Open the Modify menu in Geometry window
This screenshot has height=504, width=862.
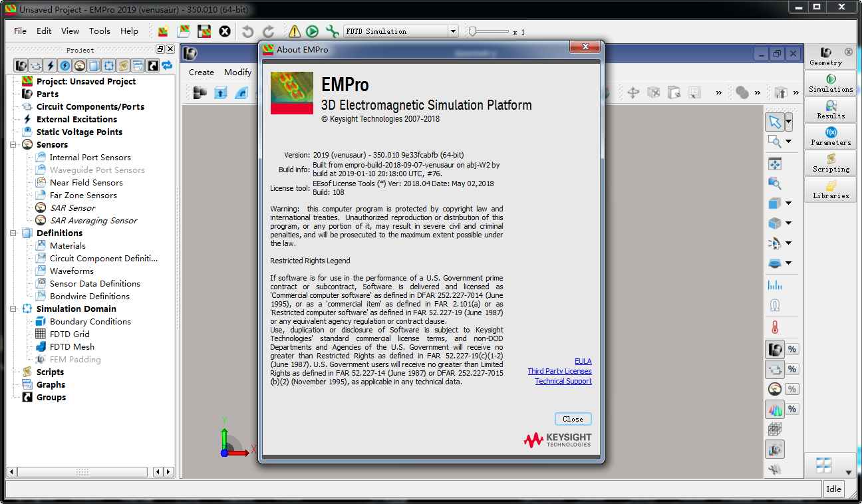click(237, 72)
